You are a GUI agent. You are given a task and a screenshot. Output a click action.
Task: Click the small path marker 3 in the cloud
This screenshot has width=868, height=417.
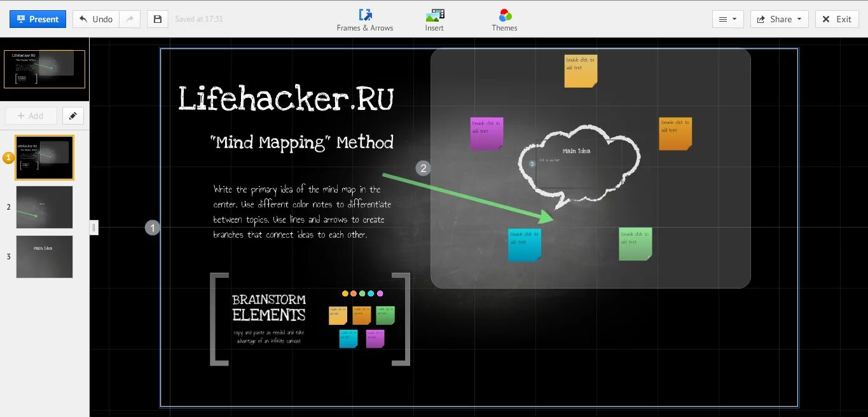tap(532, 164)
